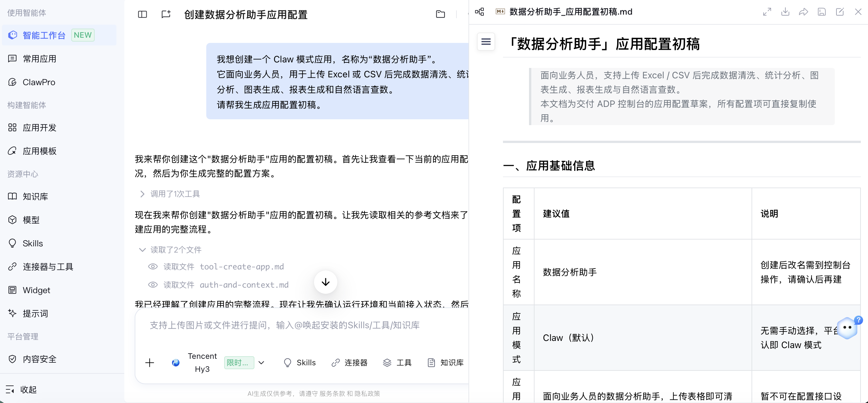This screenshot has height=403, width=868.
Task: Open the Tencent Hy3 model dropdown
Action: coord(218,363)
